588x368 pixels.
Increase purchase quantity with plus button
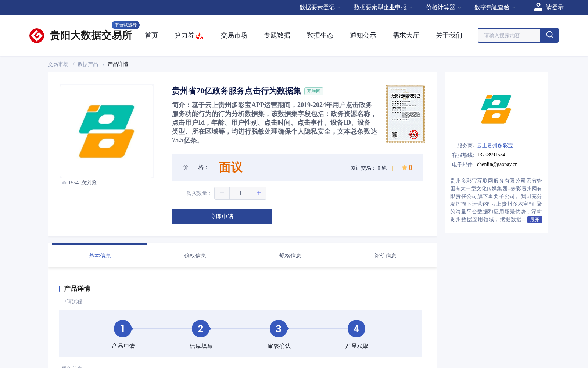tap(259, 193)
